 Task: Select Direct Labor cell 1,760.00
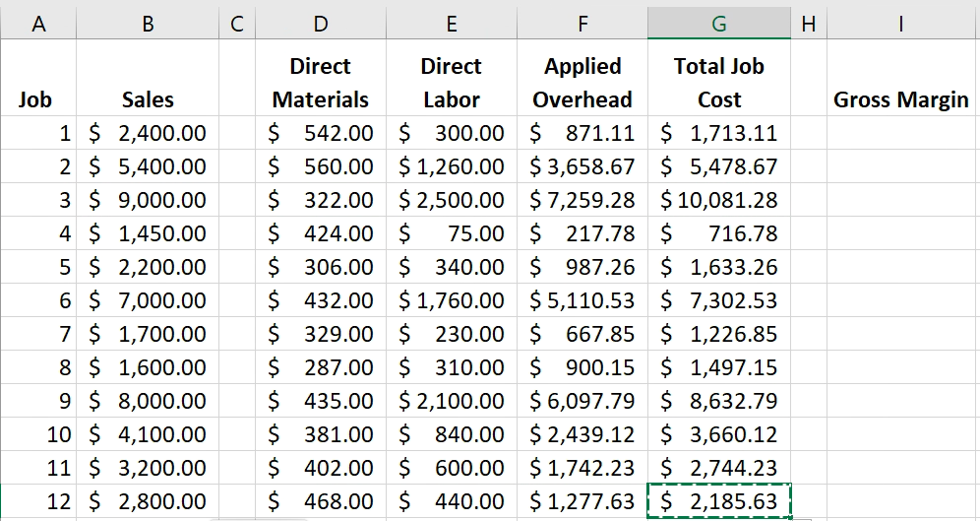[x=452, y=300]
